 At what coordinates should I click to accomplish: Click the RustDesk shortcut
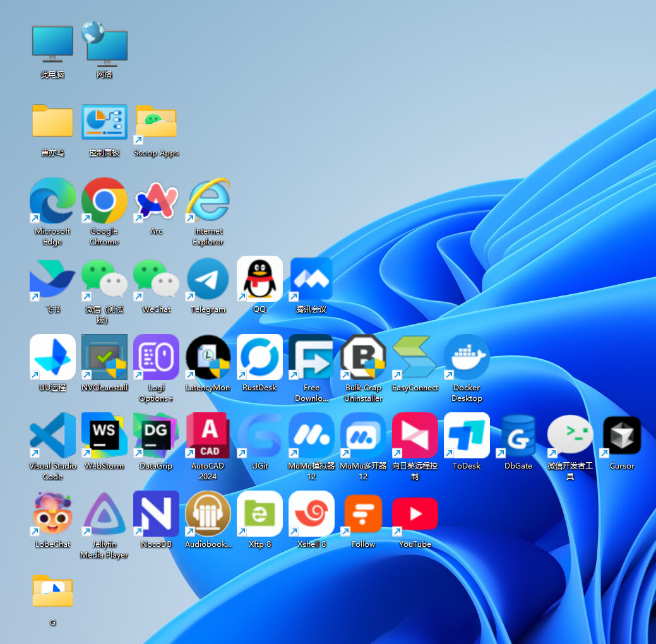[x=259, y=357]
